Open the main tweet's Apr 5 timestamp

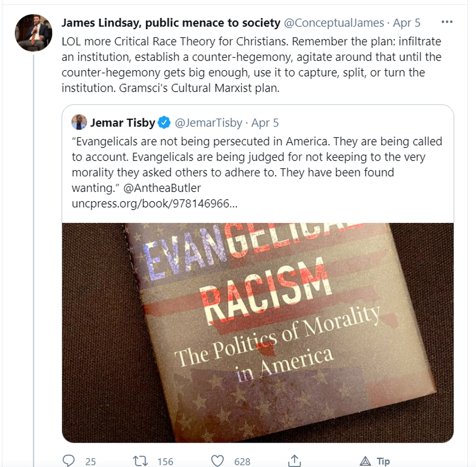pyautogui.click(x=406, y=22)
